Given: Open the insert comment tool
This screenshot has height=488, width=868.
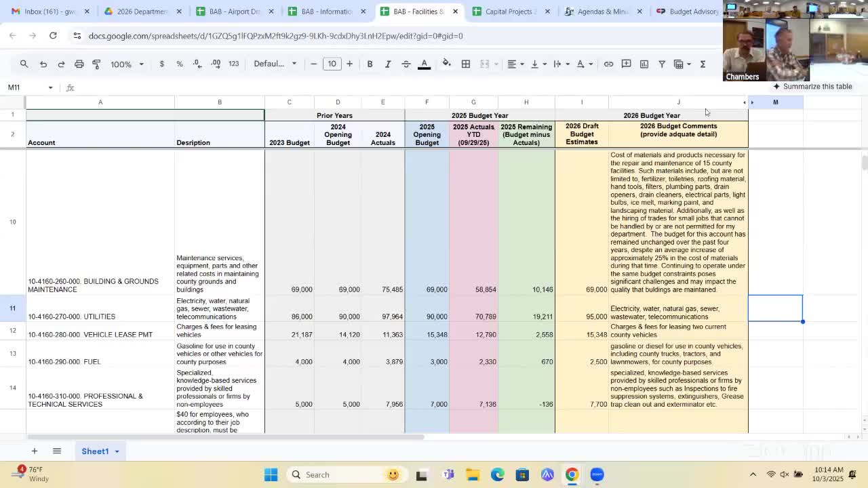Looking at the screenshot, I should 626,64.
